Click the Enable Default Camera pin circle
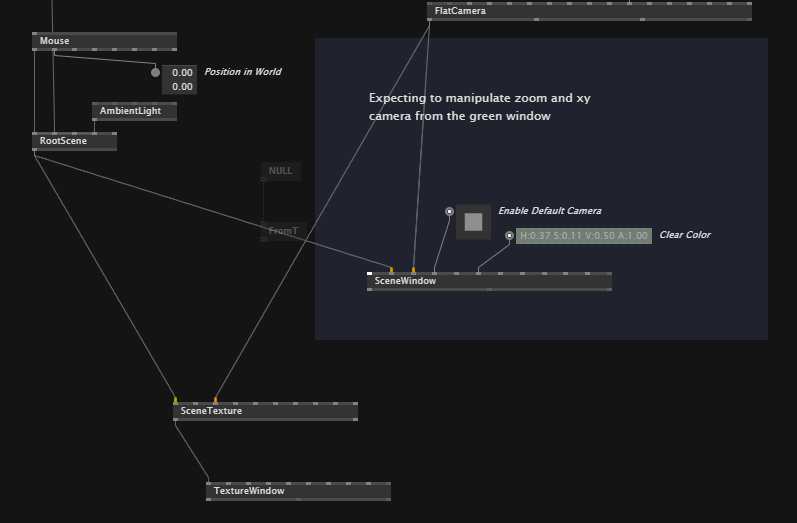The height and width of the screenshot is (523, 797). [449, 211]
